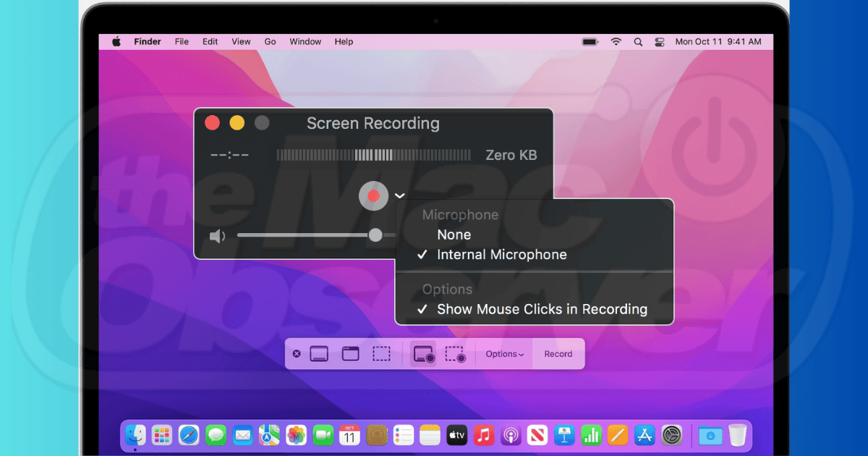Image resolution: width=868 pixels, height=456 pixels.
Task: Toggle Show Mouse Clicks in Recording
Action: (x=542, y=309)
